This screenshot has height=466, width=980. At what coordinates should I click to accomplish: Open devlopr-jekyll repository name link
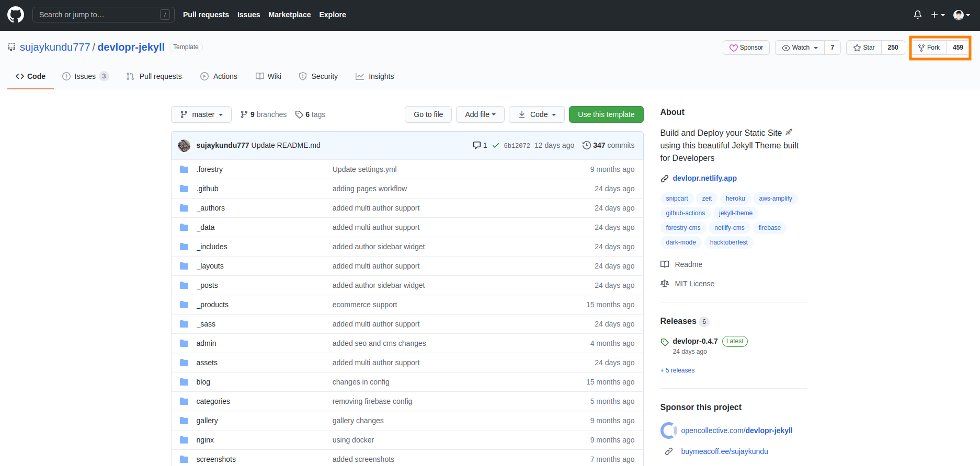coord(131,47)
